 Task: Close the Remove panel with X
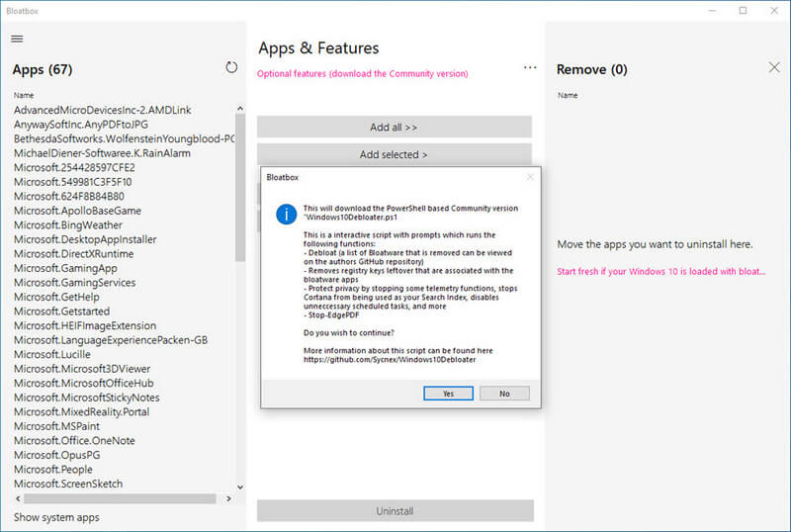pos(774,67)
